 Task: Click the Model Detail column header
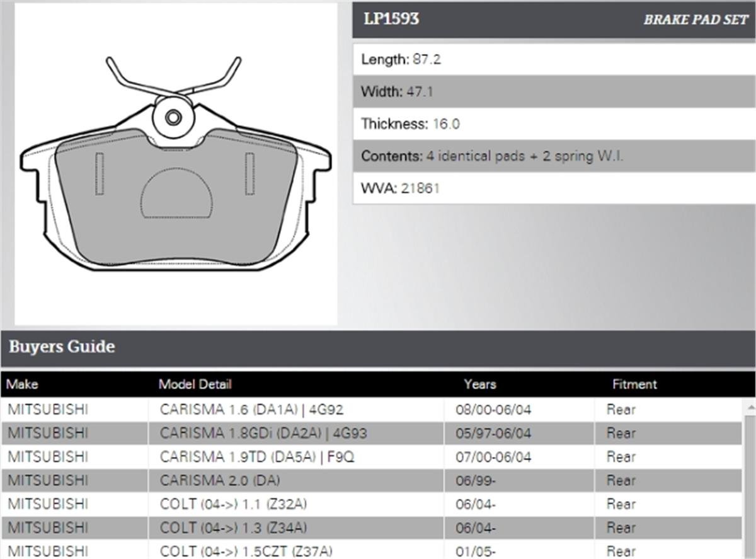(x=195, y=384)
